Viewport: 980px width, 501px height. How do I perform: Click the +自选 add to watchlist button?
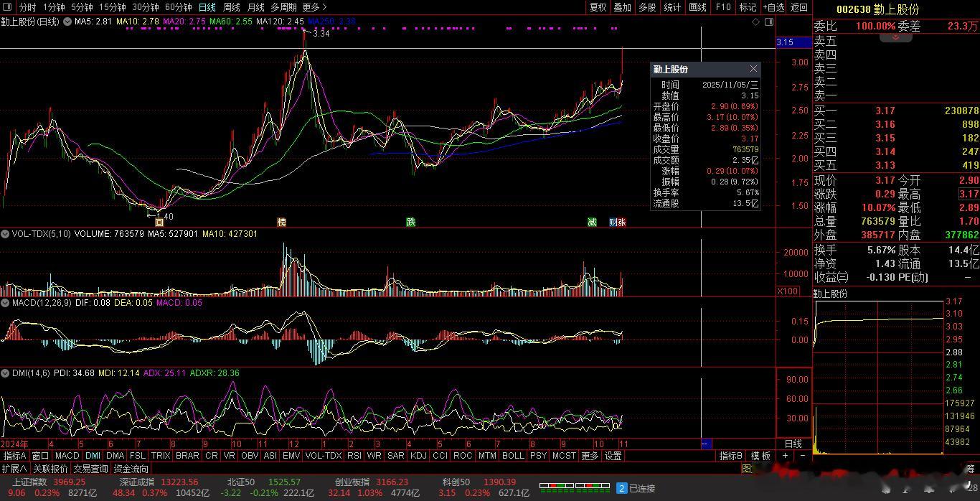(773, 7)
